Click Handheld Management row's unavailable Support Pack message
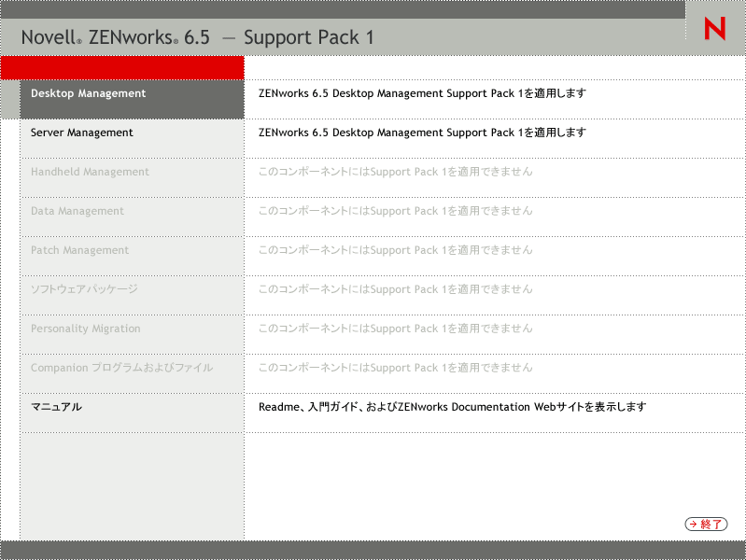746x560 pixels. tap(395, 172)
